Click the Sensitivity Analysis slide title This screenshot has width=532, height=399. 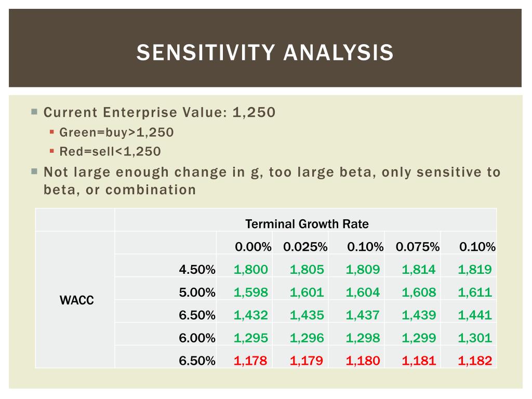(x=265, y=52)
